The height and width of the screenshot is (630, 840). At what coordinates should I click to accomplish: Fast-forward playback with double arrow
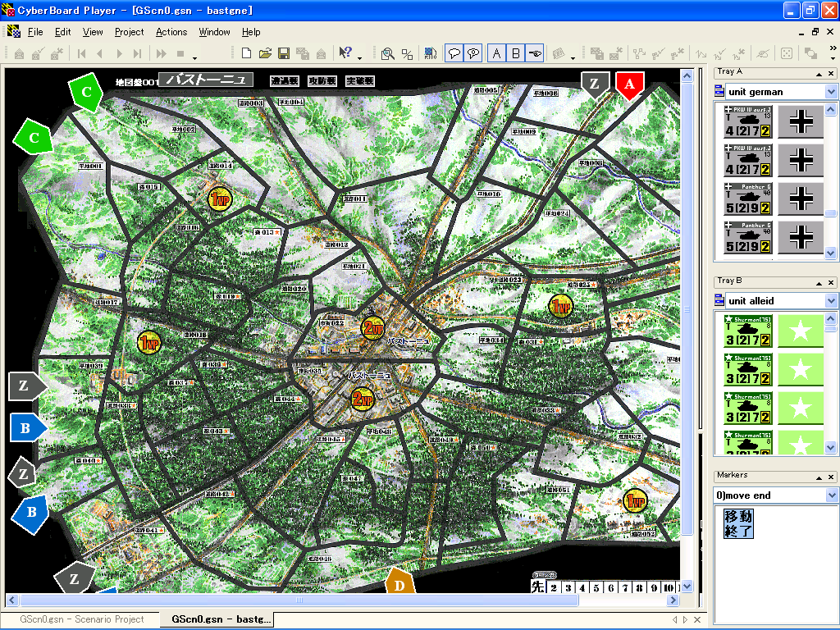pos(161,53)
